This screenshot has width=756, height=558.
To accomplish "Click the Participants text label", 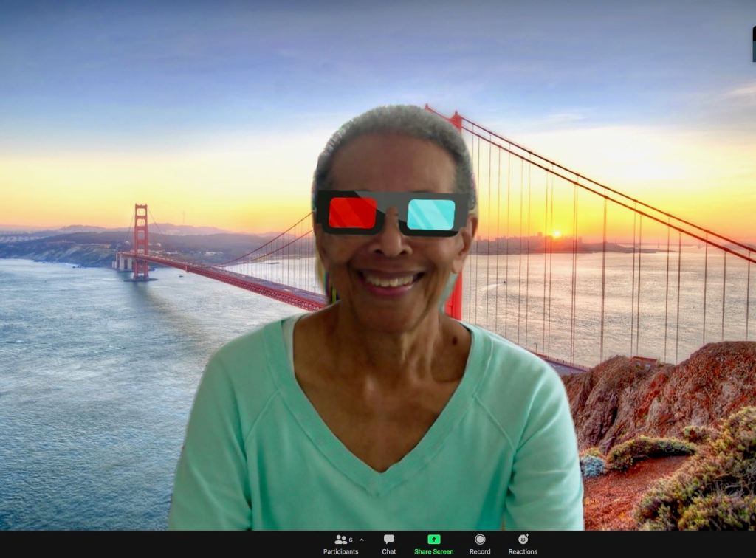I will click(340, 551).
